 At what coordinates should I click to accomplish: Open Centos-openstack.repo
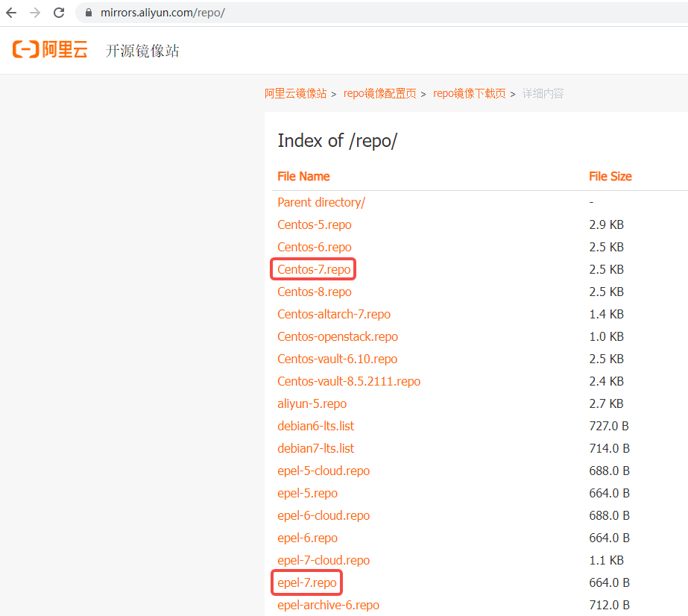coord(338,337)
